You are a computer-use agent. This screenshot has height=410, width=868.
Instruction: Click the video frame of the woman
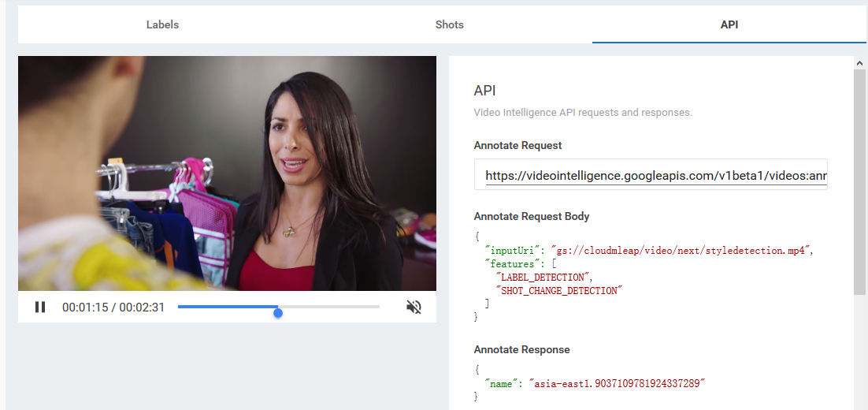click(227, 173)
